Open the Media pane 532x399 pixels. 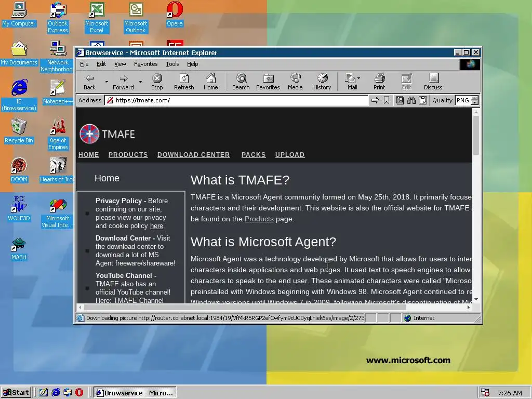[295, 82]
